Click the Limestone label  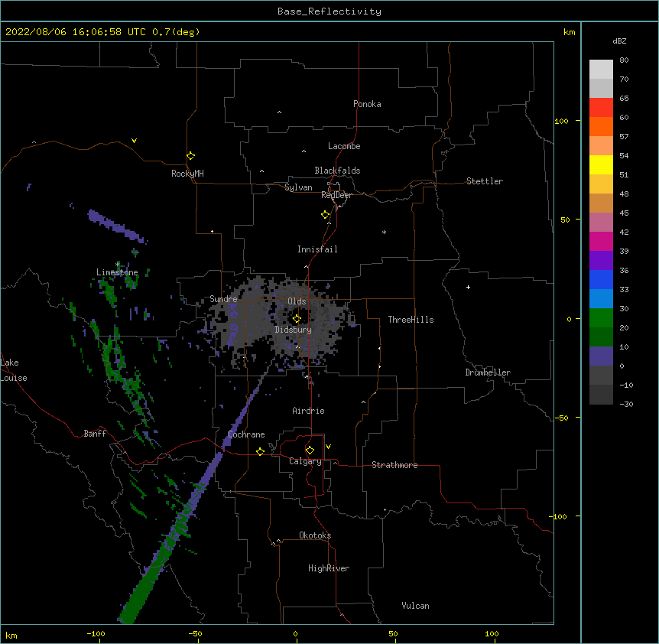coord(117,272)
